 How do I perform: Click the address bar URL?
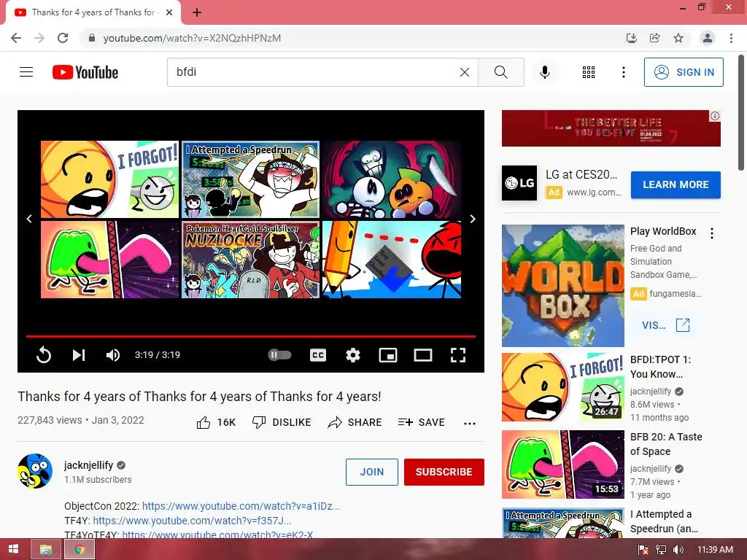pos(192,38)
